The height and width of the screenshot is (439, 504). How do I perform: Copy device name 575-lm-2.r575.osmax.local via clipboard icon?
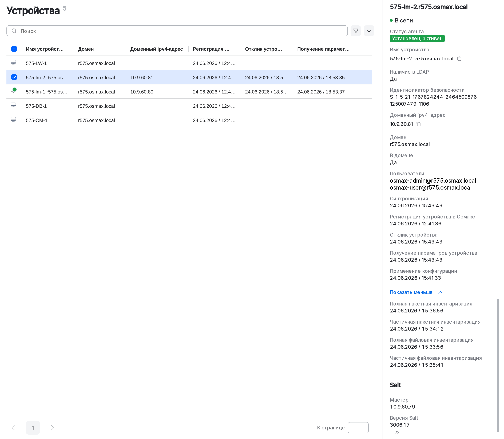point(459,58)
